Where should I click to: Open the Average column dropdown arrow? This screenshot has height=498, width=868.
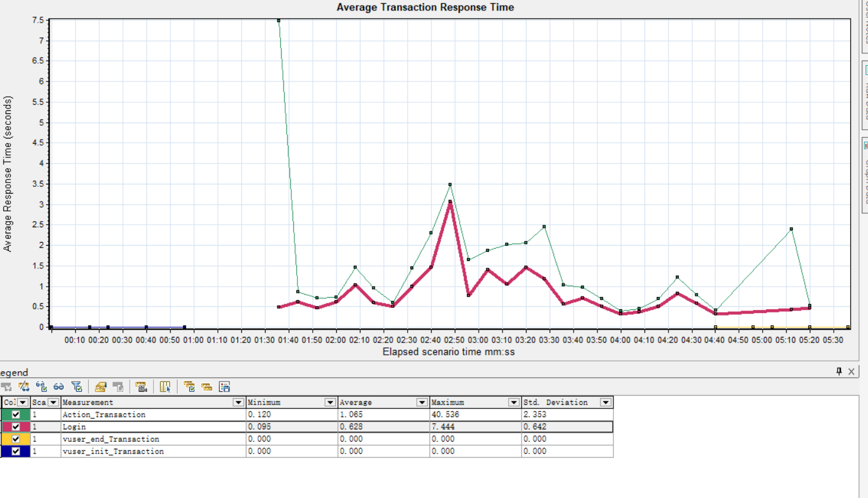coord(422,402)
